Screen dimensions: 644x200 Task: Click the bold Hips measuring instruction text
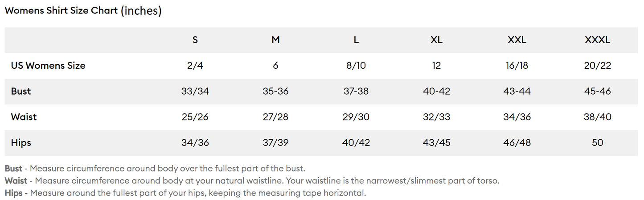[13, 193]
